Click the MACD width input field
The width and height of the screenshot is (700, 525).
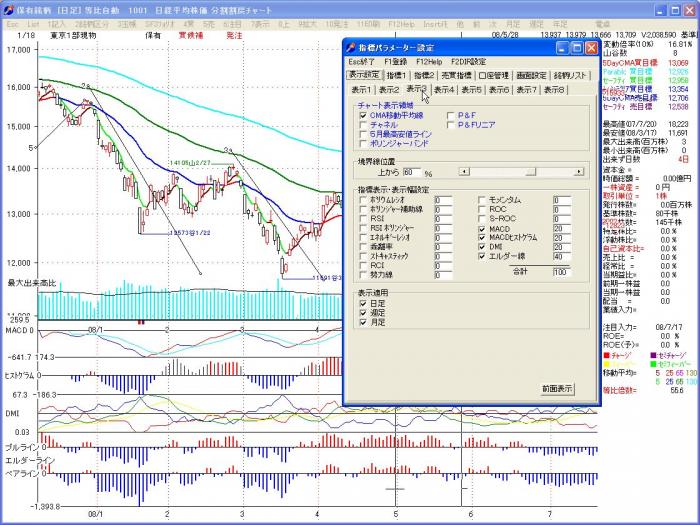point(562,229)
